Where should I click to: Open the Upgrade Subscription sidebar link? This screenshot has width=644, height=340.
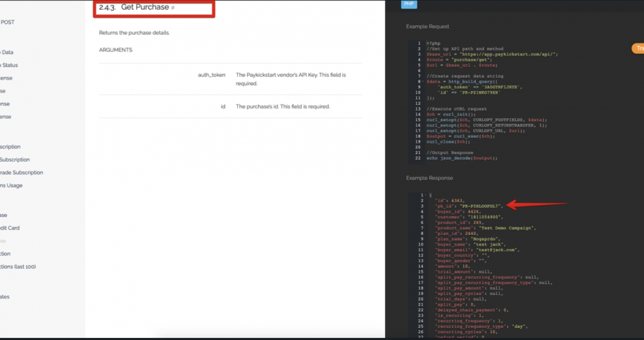point(22,173)
